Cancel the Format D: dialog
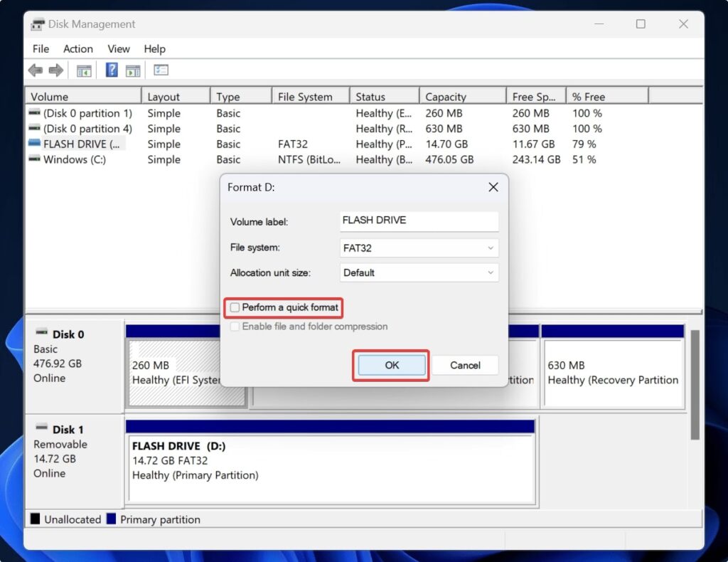 [466, 365]
